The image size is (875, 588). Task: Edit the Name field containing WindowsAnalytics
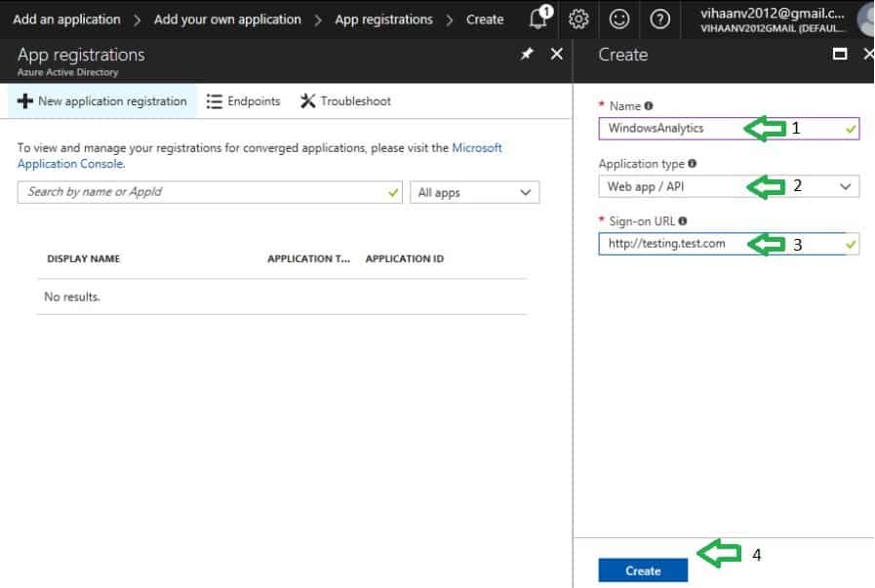729,129
